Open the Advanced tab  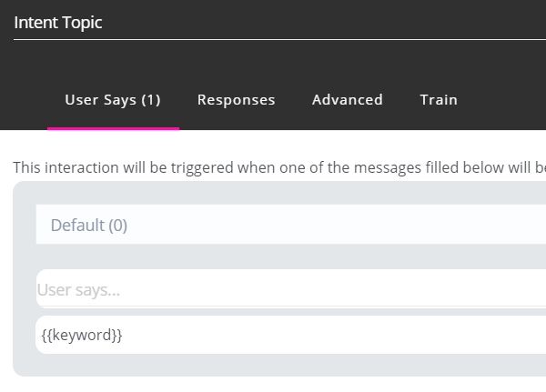tap(347, 100)
